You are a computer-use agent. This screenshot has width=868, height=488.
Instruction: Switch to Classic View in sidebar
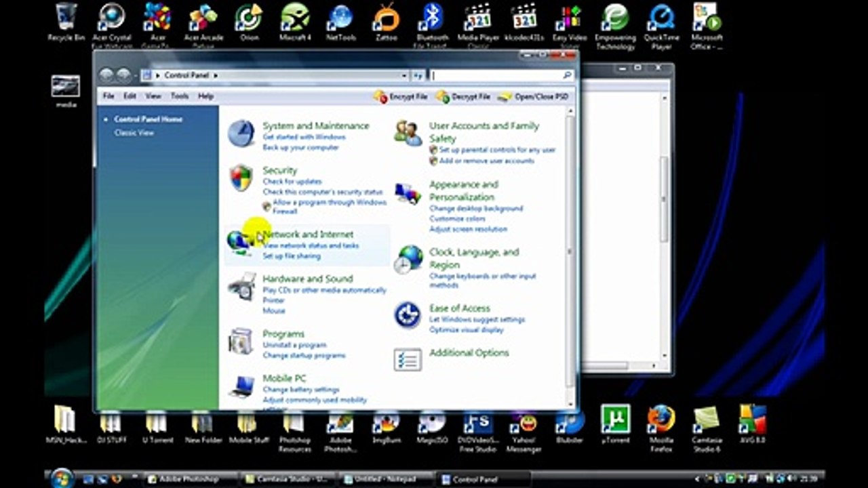(134, 133)
